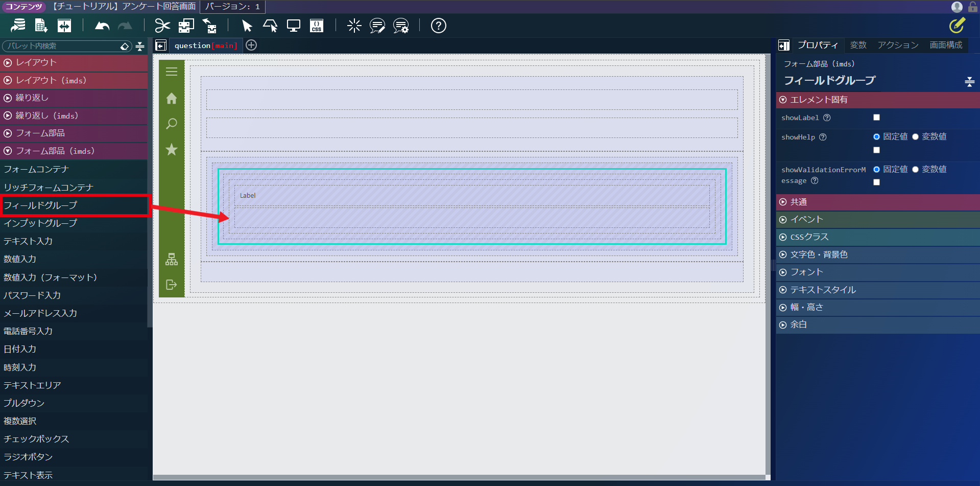Select 固定値 radio for showValidationErrorMessage
The image size is (980, 486).
[876, 170]
